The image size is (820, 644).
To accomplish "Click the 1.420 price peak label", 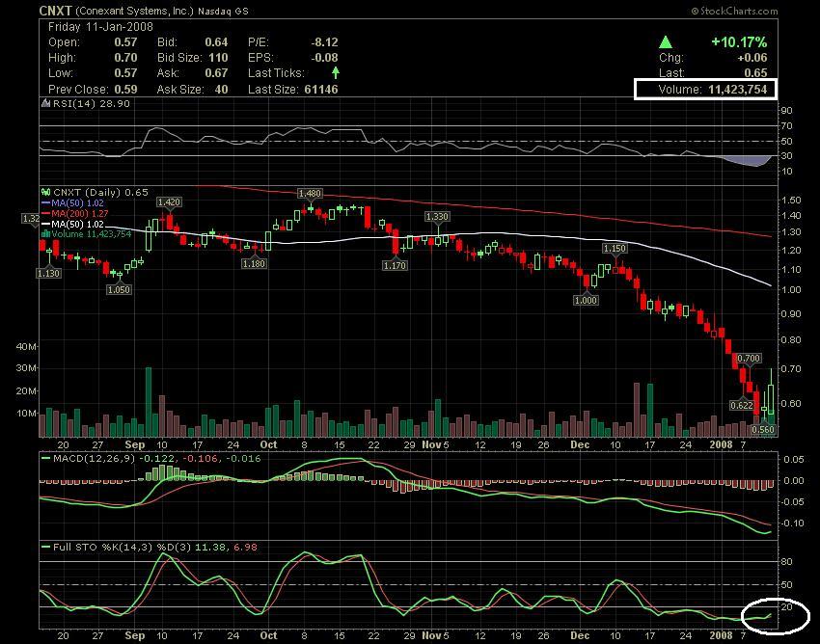I will point(169,202).
